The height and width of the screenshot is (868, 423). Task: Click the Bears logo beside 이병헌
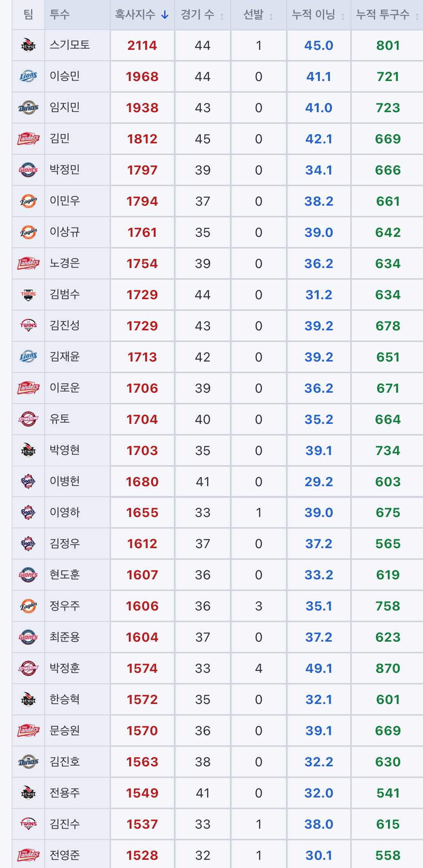(x=28, y=482)
